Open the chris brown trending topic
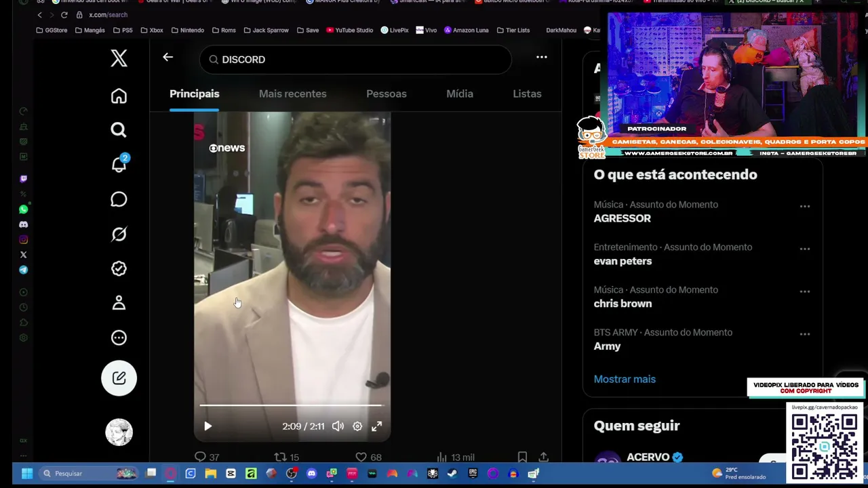The image size is (868, 488). click(623, 304)
